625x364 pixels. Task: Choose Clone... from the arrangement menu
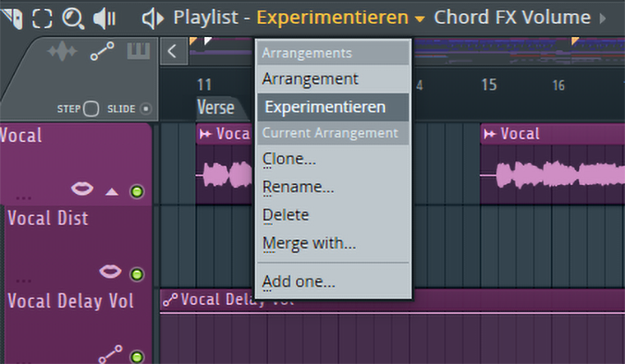point(289,160)
